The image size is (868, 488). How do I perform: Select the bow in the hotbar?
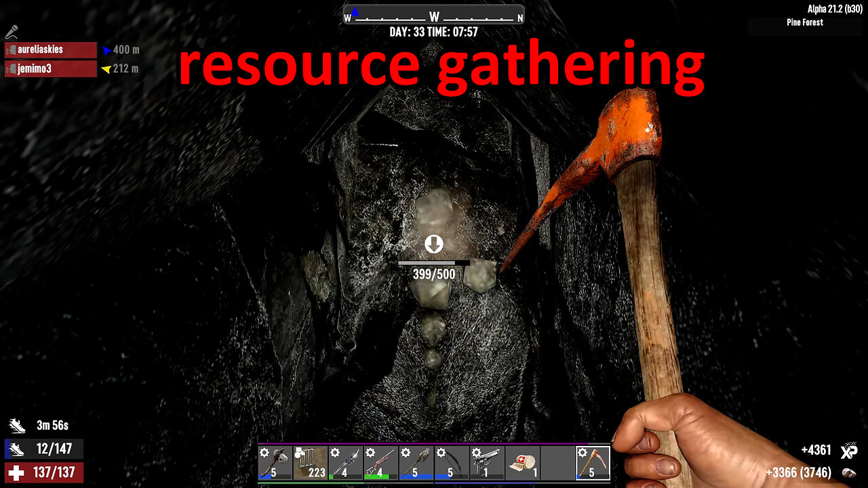coord(452,463)
